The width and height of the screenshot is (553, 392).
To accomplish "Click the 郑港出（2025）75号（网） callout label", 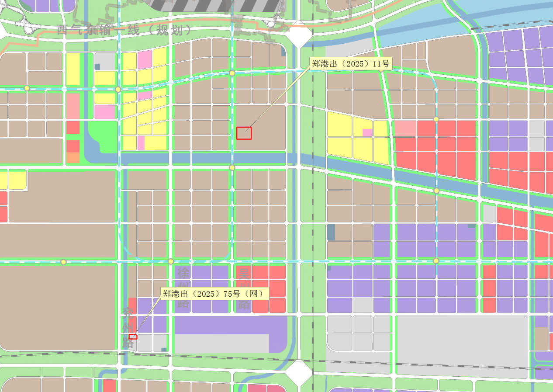I will [214, 294].
